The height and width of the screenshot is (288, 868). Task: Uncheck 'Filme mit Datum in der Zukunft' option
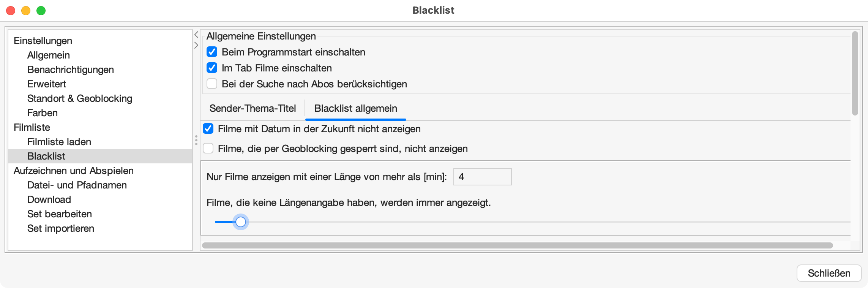tap(208, 129)
